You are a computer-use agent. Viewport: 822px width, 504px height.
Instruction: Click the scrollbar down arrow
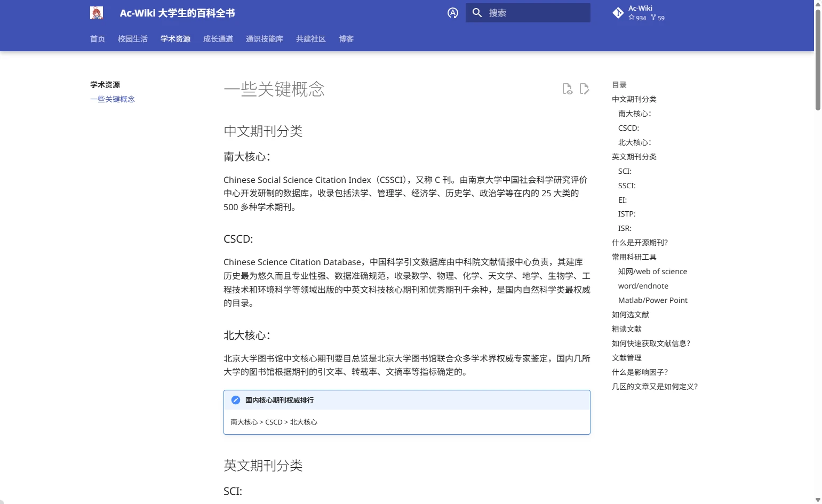(x=818, y=500)
